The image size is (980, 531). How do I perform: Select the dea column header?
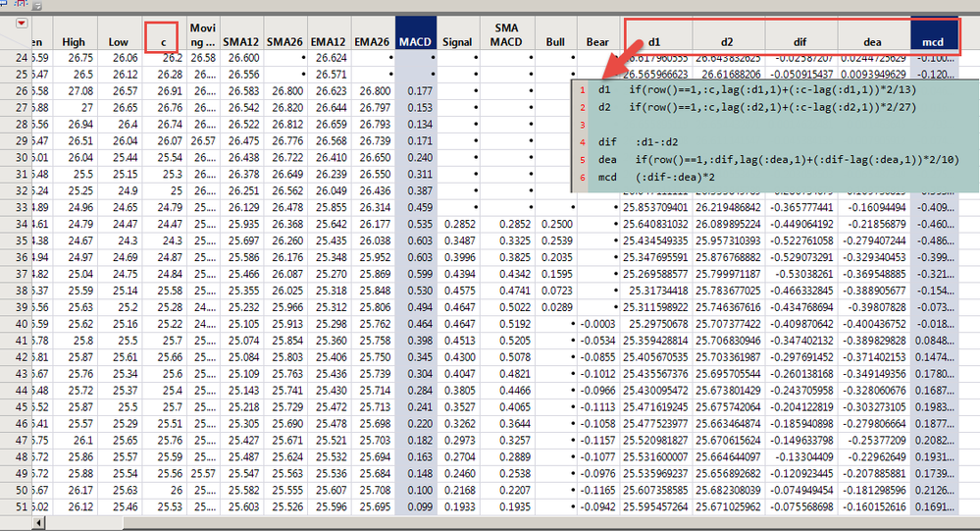[873, 42]
